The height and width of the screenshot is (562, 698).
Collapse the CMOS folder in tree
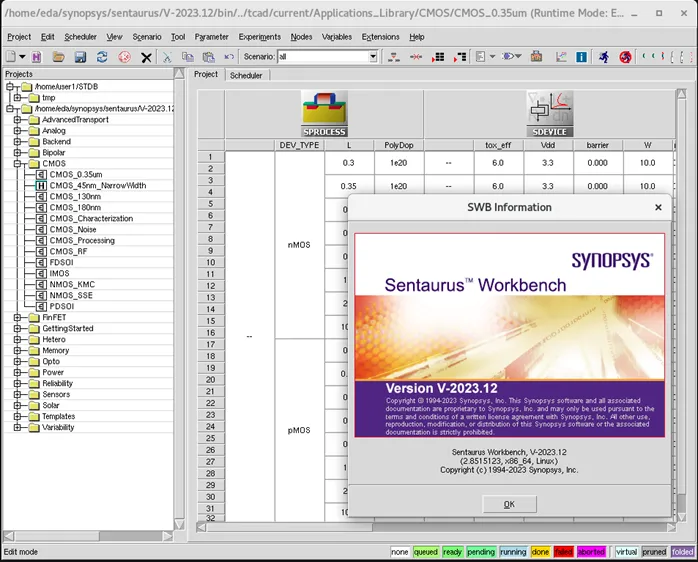tap(17, 163)
